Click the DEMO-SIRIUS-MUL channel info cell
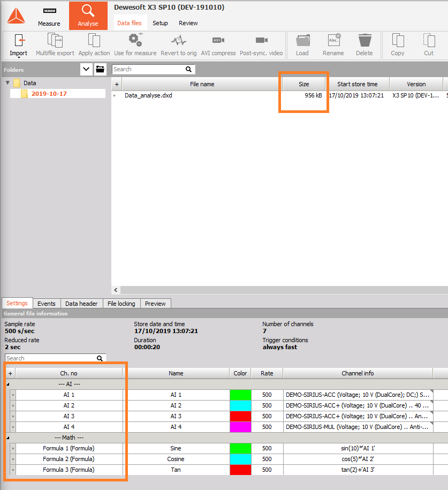448x490 pixels. 358,427
